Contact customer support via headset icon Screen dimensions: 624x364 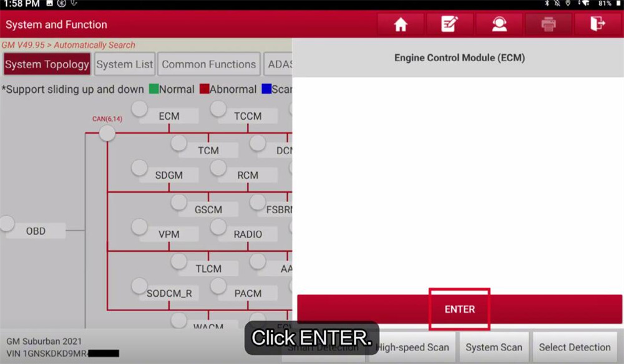(x=499, y=24)
